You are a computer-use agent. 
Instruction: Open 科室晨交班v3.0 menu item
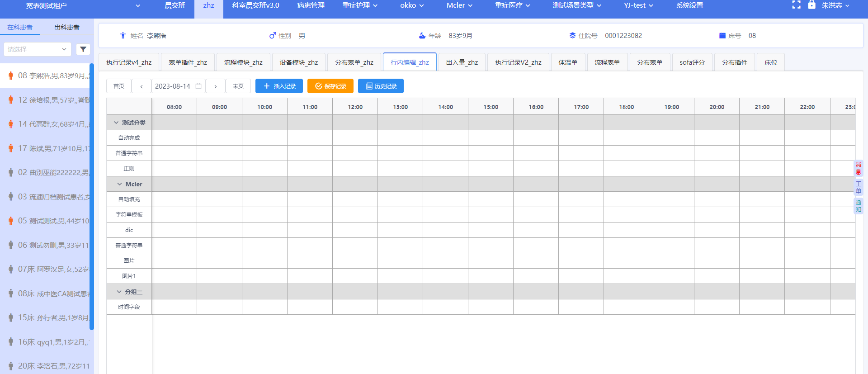255,5
